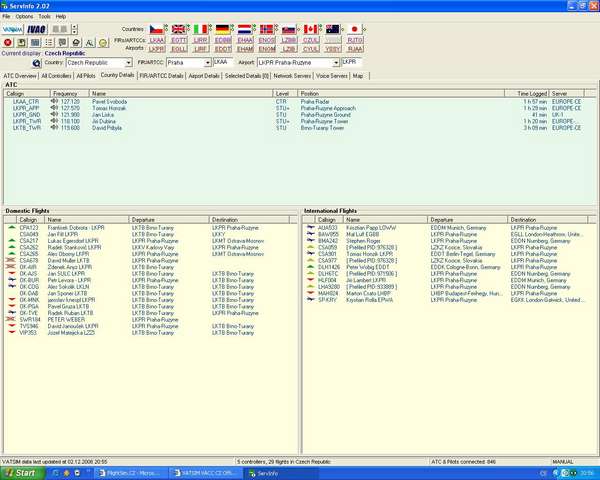Switch to the Airport Details tab
The width and height of the screenshot is (600, 480).
point(204,76)
